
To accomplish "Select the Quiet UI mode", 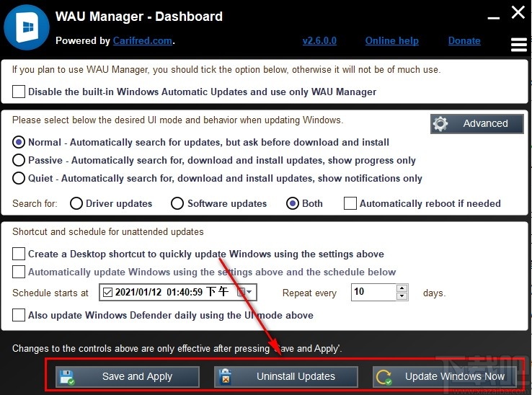I will [19, 178].
